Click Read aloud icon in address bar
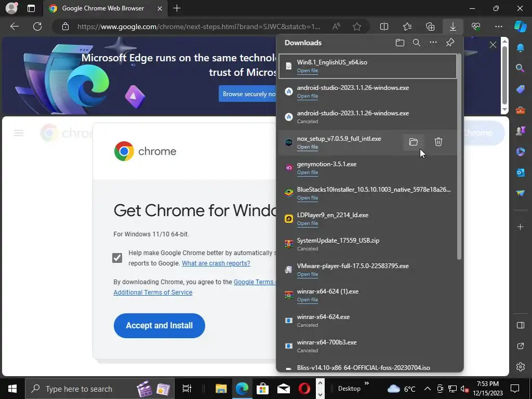The height and width of the screenshot is (399, 532). pyautogui.click(x=336, y=26)
